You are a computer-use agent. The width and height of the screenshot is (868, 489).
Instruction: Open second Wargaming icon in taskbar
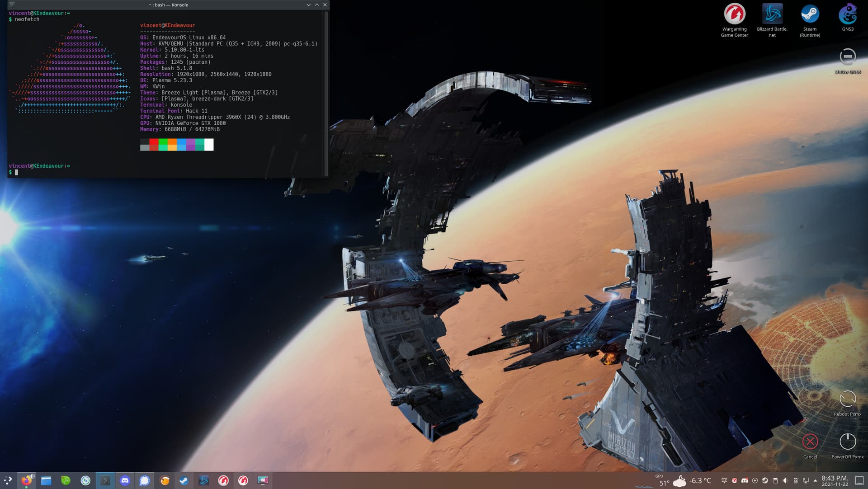[x=243, y=480]
